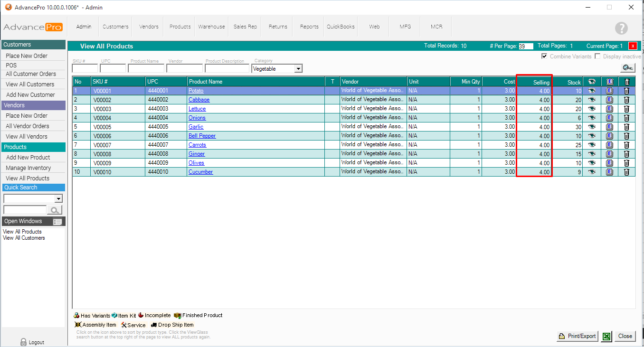Open the Warehouse menu
Image resolution: width=644 pixels, height=347 pixels.
(x=211, y=27)
